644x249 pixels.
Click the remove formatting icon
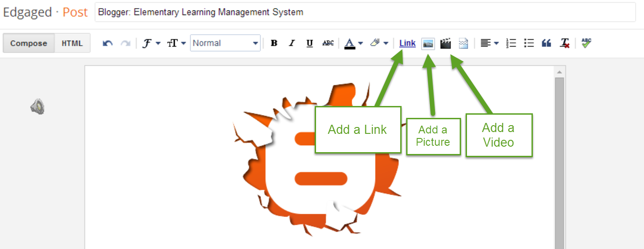564,43
